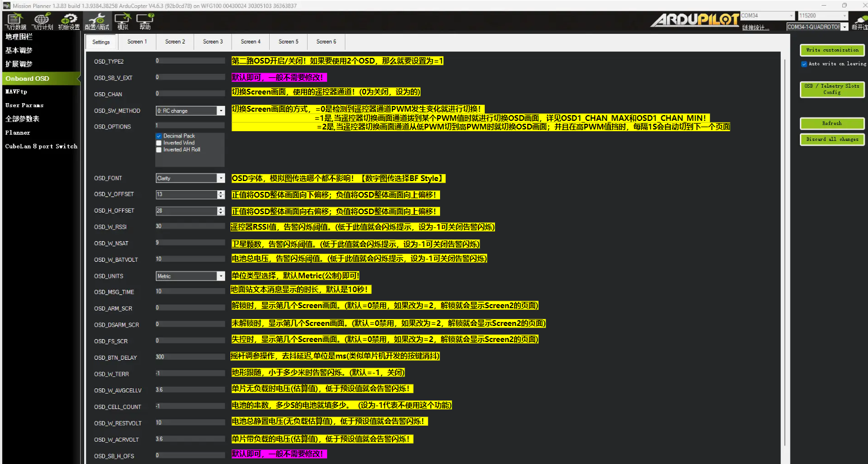The image size is (868, 464).
Task: Click the disconnect plug icon
Action: (859, 22)
